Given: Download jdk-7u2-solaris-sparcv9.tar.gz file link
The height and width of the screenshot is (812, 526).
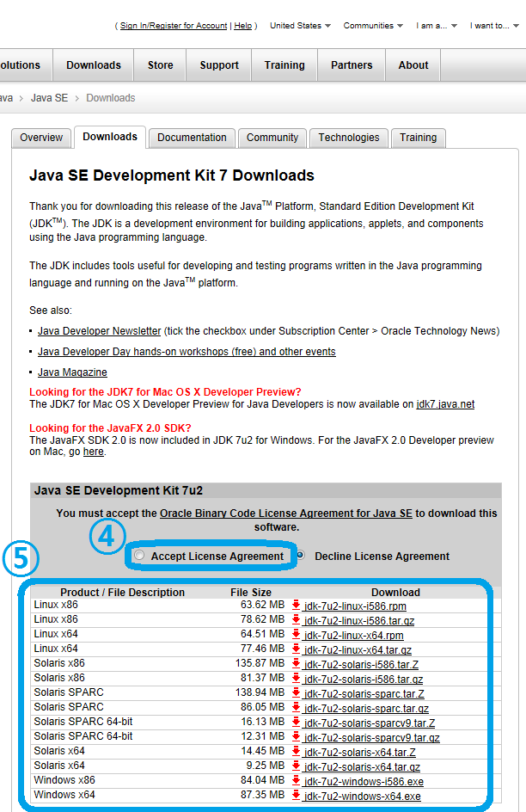Looking at the screenshot, I should tap(371, 737).
